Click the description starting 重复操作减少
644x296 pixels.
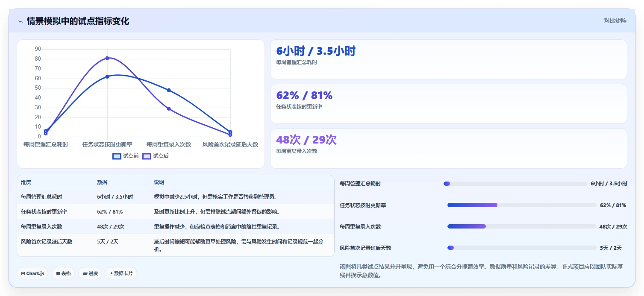[217, 226]
